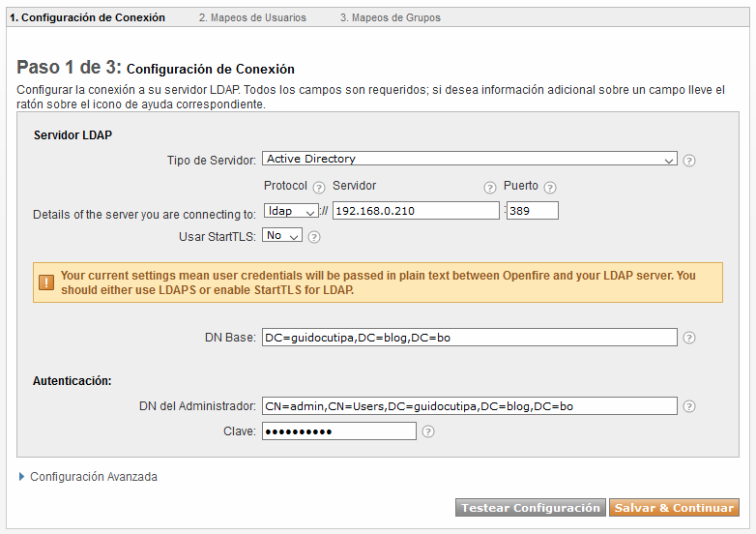Click help icon next to Clave field
756x534 pixels.
(428, 431)
